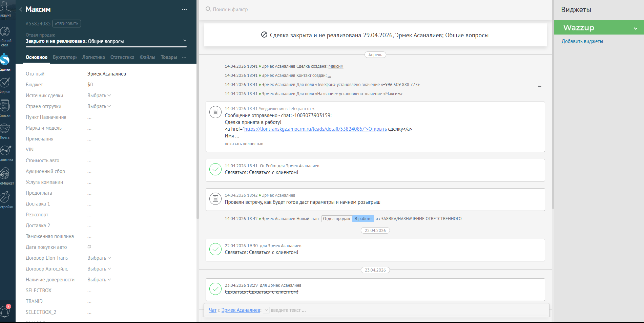Viewport: 644px width, 323px height.
Task: Click the Бюджет $0 field
Action: tap(90, 85)
